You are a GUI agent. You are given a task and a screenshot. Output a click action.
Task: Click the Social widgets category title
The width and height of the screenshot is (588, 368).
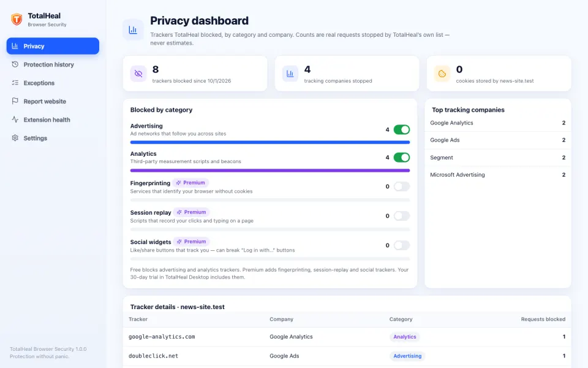[x=151, y=242]
